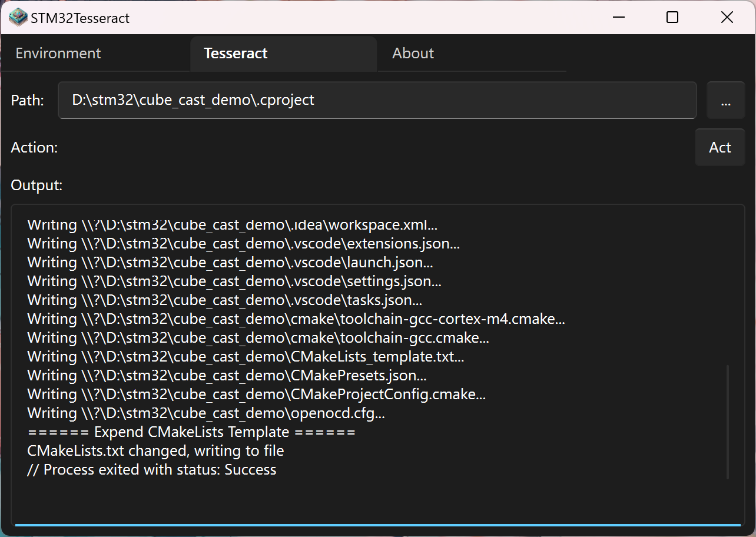Viewport: 756px width, 537px height.
Task: Click the toolchain-gcc.cmake log line
Action: pos(258,338)
